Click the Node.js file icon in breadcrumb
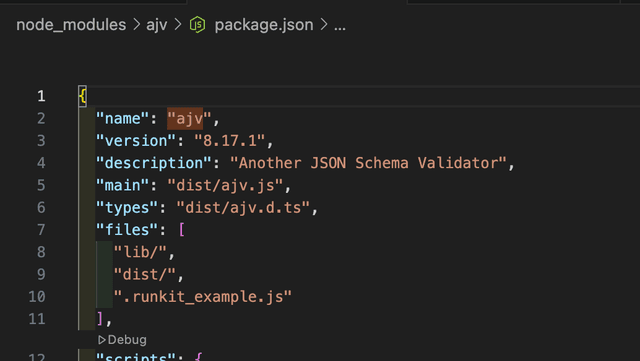640x361 pixels. 198,25
